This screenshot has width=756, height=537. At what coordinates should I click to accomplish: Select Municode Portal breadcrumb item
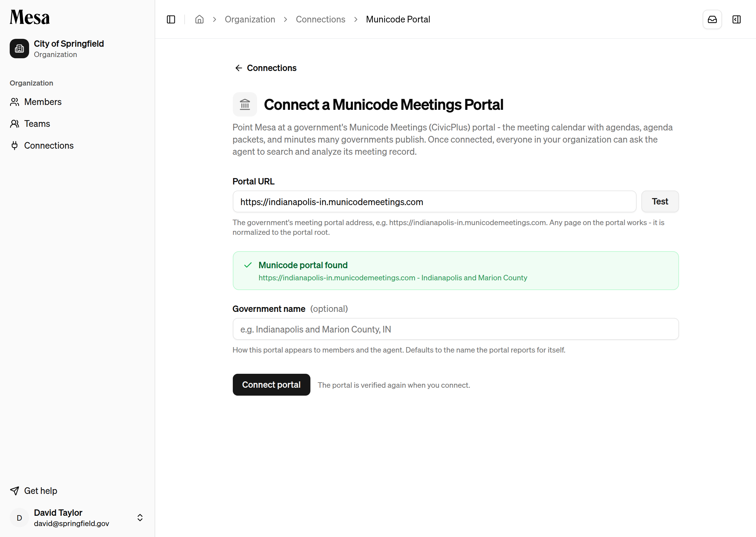[x=398, y=19]
